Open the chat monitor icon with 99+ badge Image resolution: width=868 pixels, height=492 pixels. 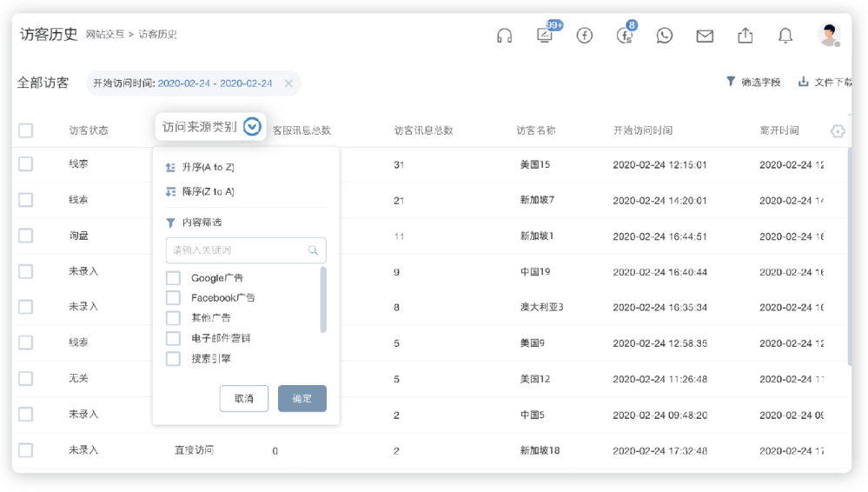pyautogui.click(x=546, y=35)
